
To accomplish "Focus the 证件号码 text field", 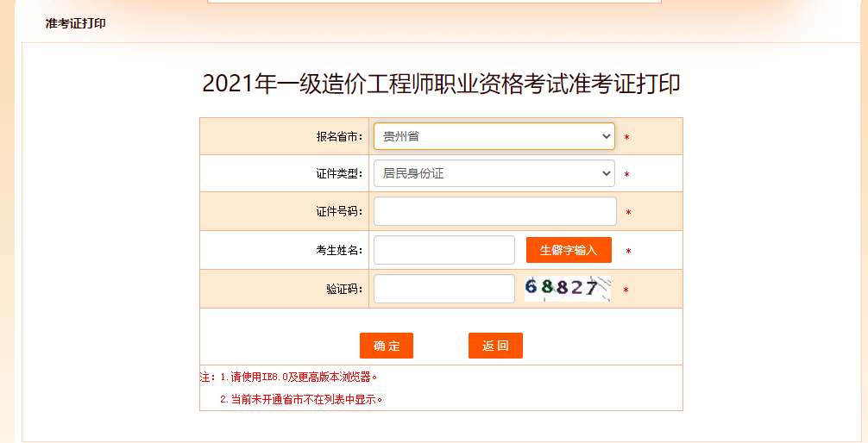I will [x=494, y=211].
